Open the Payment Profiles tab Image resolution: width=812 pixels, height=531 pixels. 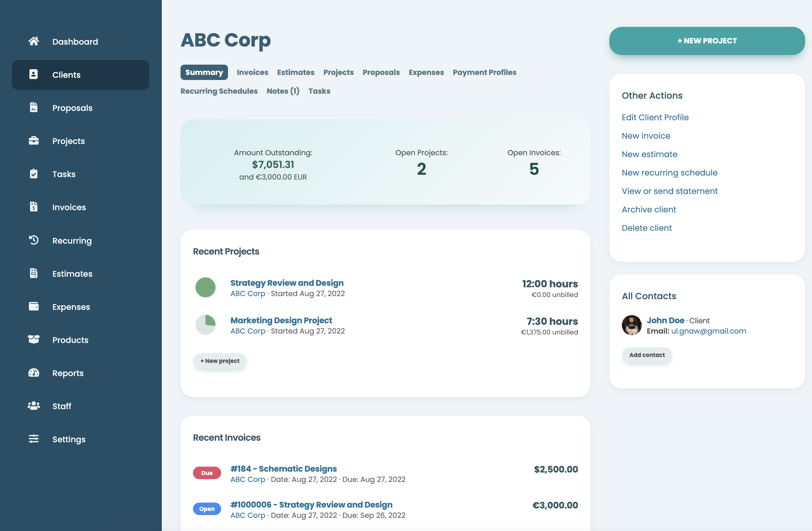484,72
